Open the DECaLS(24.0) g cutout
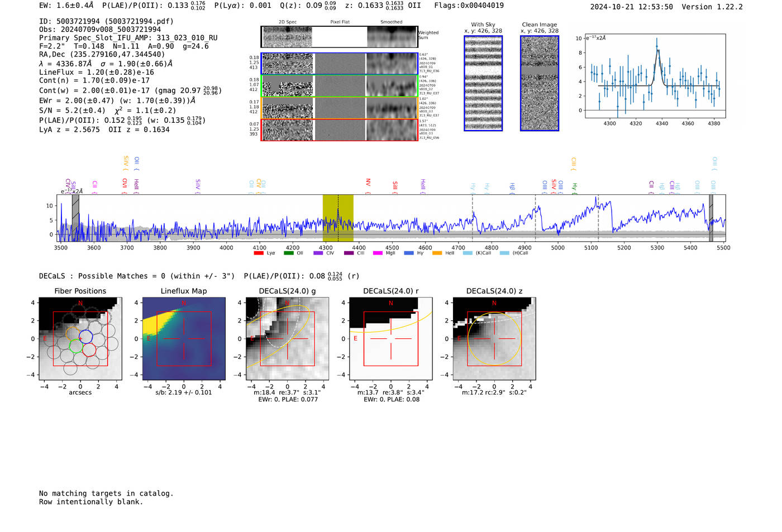This screenshot has width=782, height=532. click(x=287, y=338)
